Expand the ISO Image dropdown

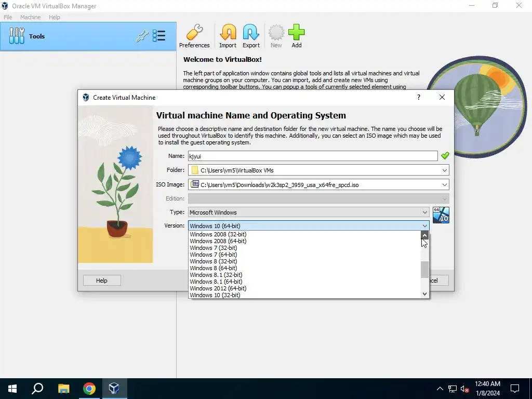[x=445, y=185]
